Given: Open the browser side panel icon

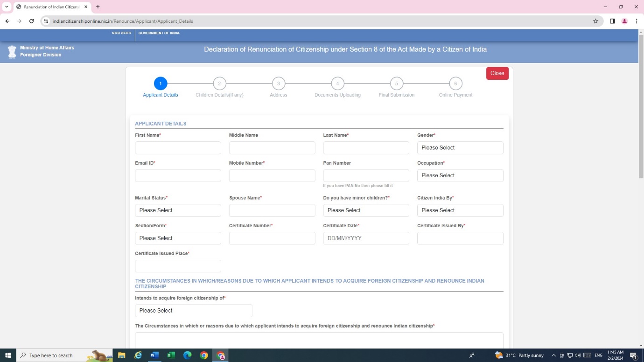Looking at the screenshot, I should click(612, 21).
